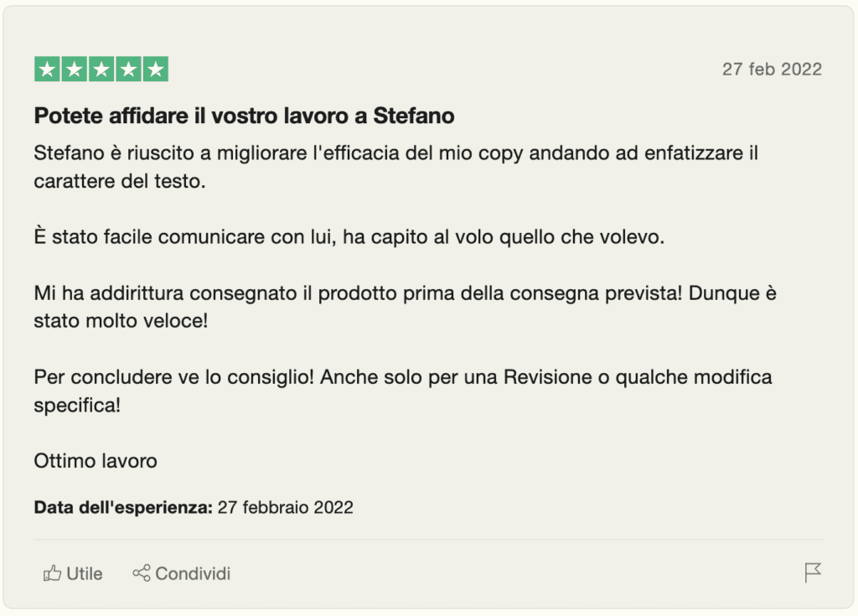Image resolution: width=858 pixels, height=616 pixels.
Task: Open review title 'Potete affidare il vostro lavoro'
Action: point(244,116)
